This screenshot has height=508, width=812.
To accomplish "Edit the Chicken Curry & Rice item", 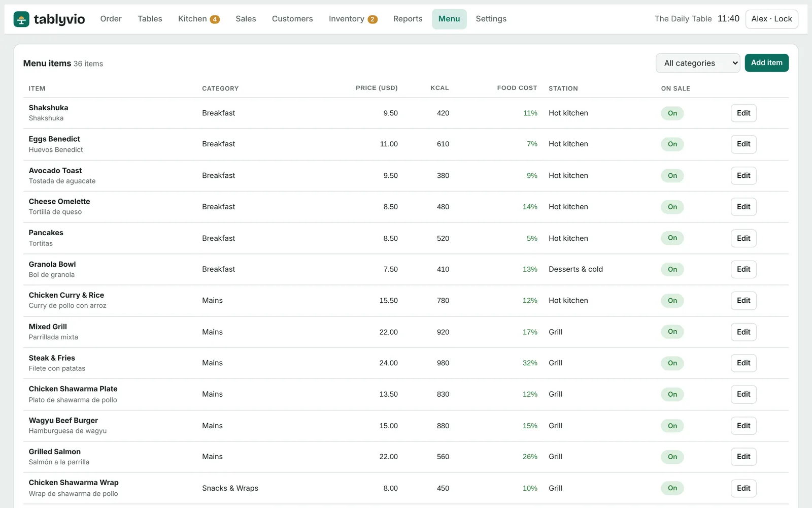I will tap(743, 301).
